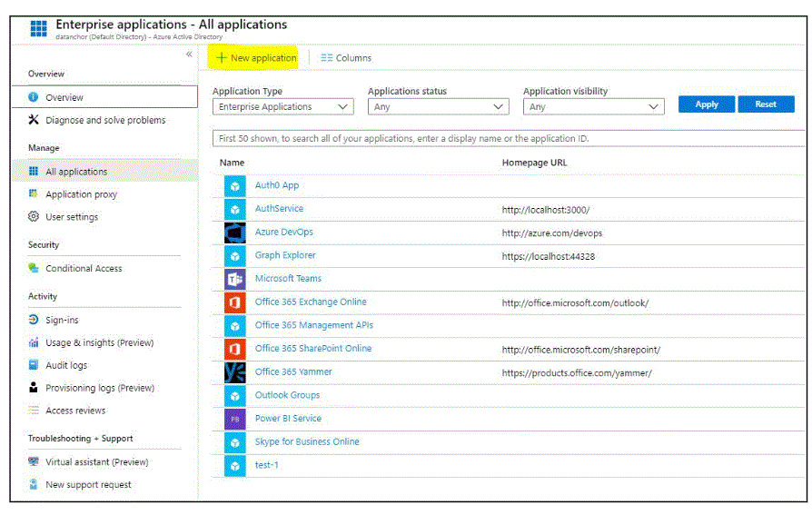The image size is (812, 515).
Task: Click the https://products.office.com/yammer/ URL
Action: coord(577,373)
